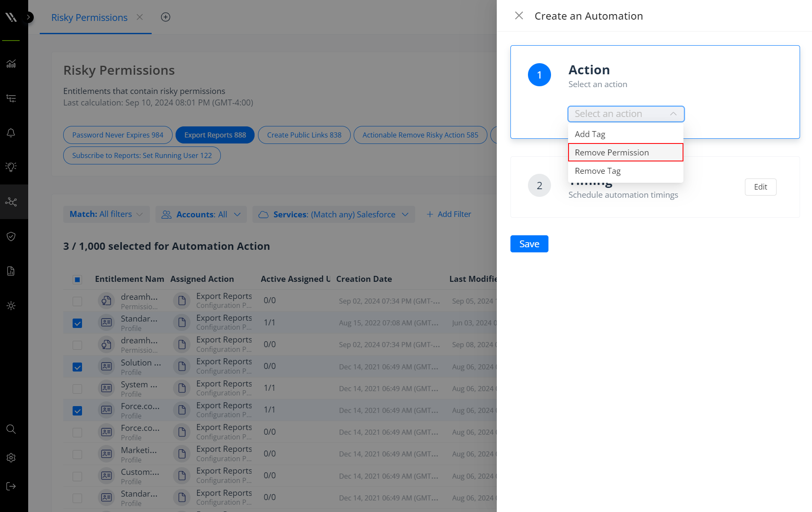Save the automation
Image resolution: width=812 pixels, height=512 pixels.
pos(529,244)
